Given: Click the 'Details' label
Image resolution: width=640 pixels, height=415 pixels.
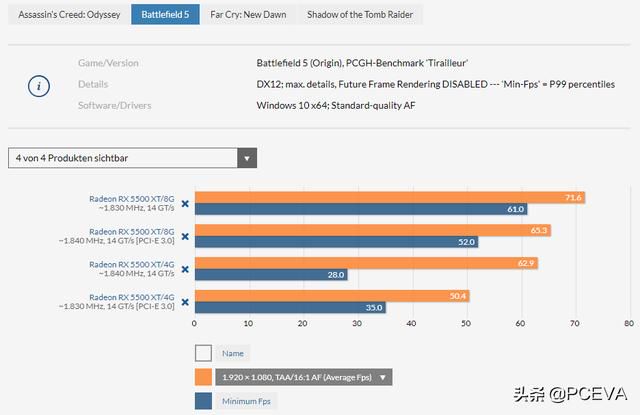Looking at the screenshot, I should [93, 84].
